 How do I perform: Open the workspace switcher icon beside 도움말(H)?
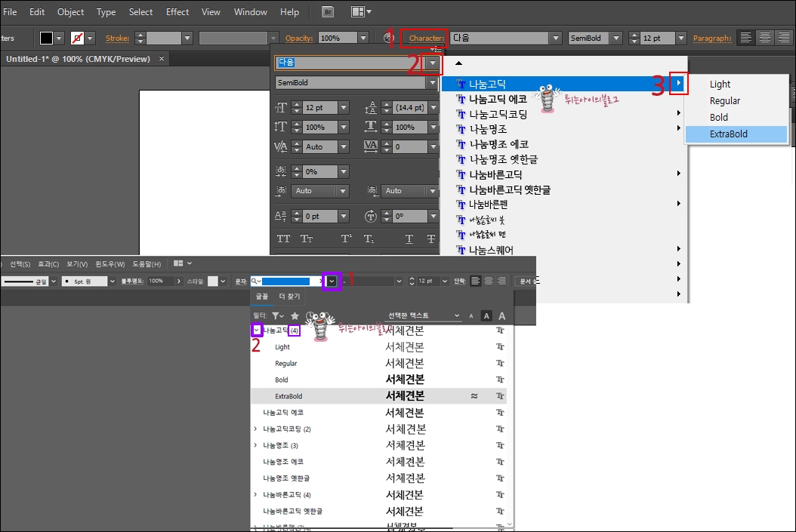(x=182, y=263)
